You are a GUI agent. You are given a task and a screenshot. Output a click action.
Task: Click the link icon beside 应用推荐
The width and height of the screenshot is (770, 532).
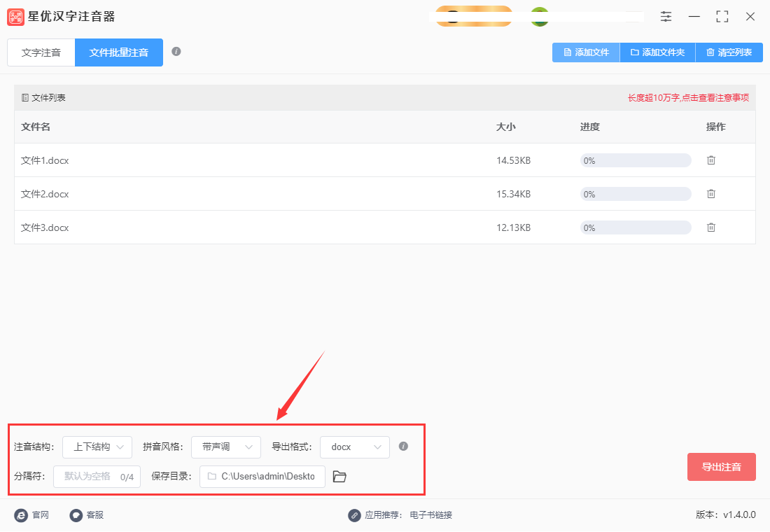coord(355,515)
